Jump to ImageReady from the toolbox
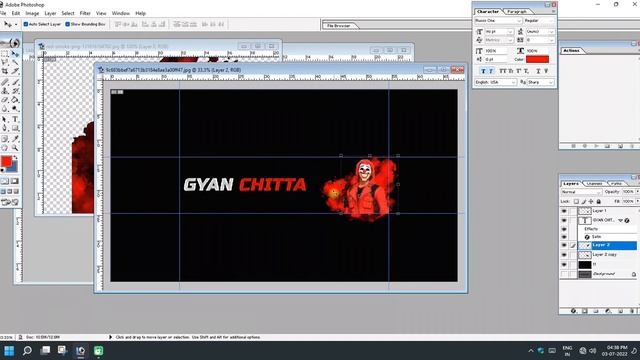 (x=10, y=202)
